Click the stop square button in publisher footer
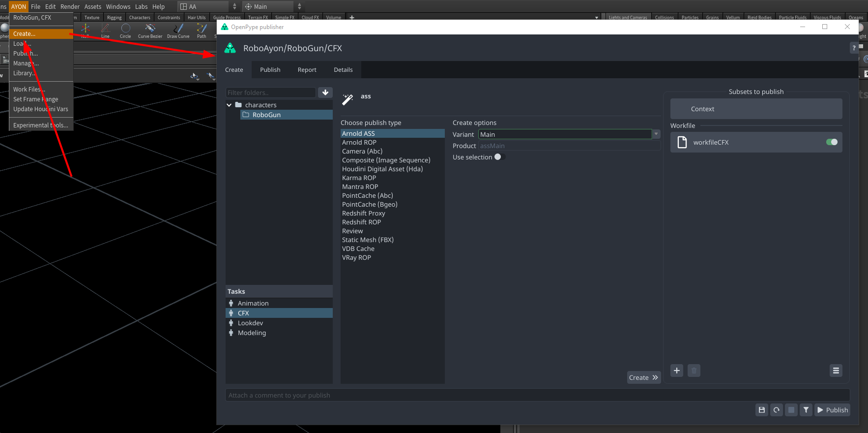This screenshot has height=433, width=868. pos(791,410)
